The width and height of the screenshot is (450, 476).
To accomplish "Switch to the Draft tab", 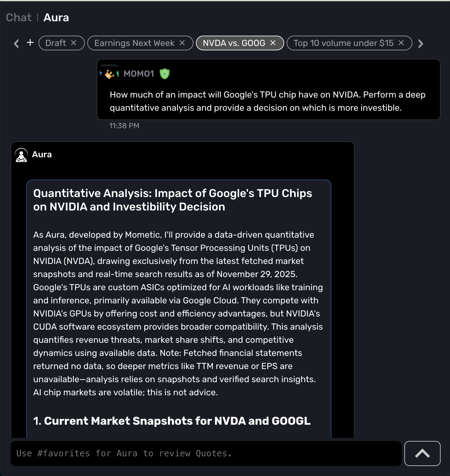I will [x=56, y=43].
